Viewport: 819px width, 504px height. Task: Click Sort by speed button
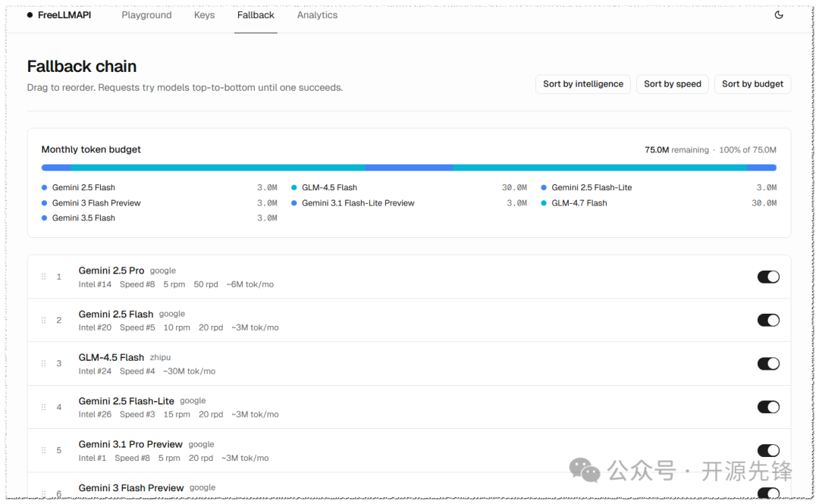point(672,84)
